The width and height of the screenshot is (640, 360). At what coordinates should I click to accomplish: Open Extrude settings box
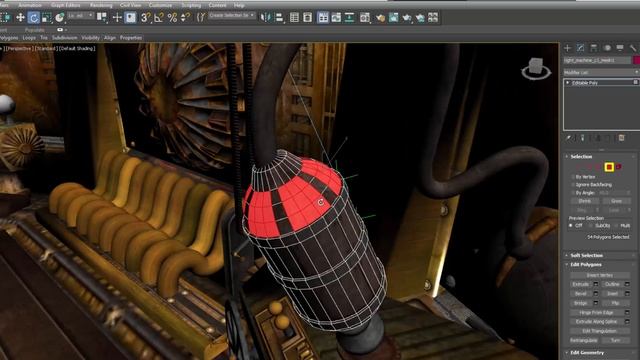point(596,284)
